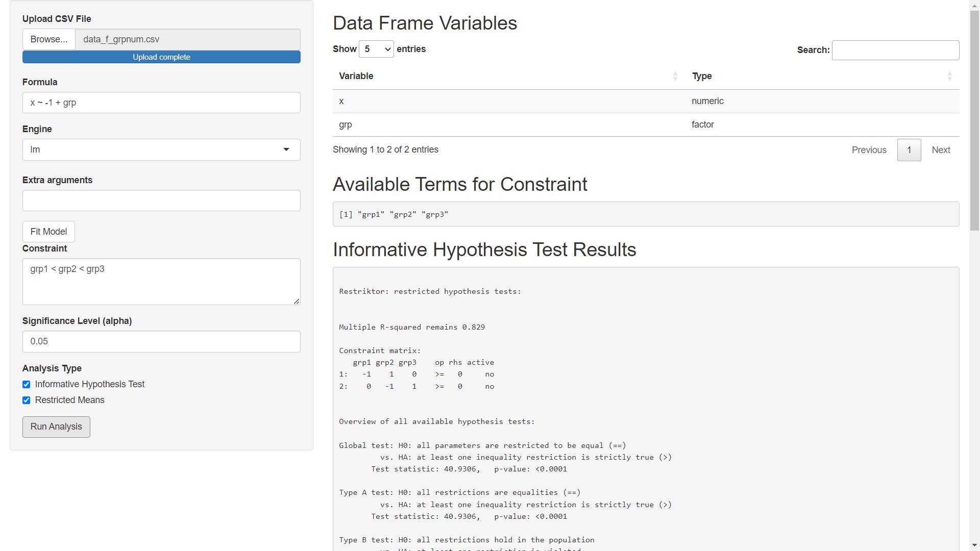Viewport: 980px width, 551px height.
Task: Open the Show entries count dropdown
Action: 376,49
